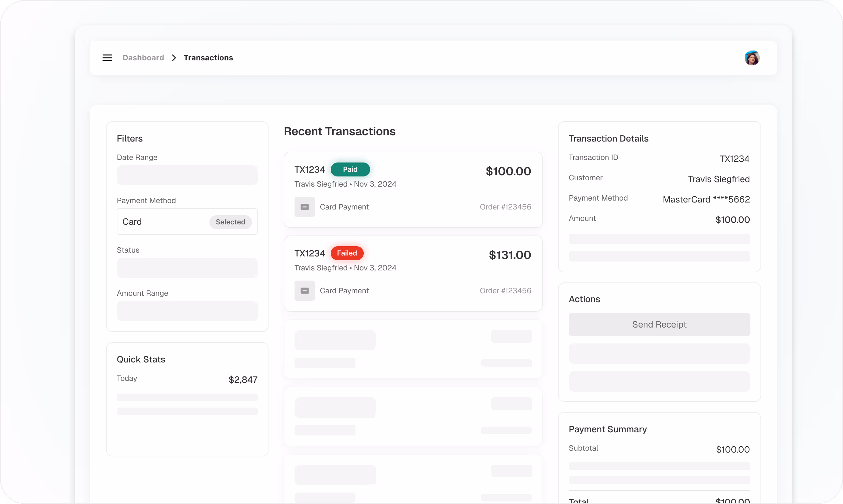The height and width of the screenshot is (504, 843).
Task: Select the Transactions breadcrumb item
Action: point(208,58)
